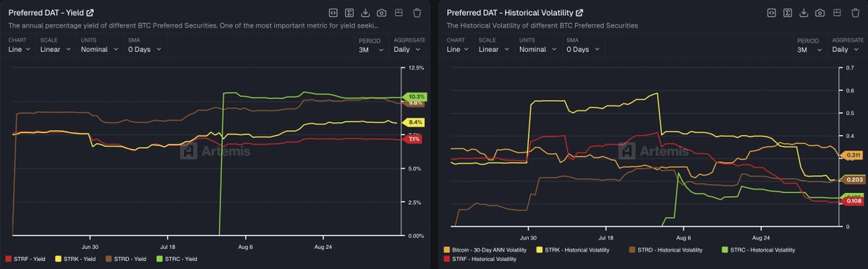868x269 pixels.
Task: Take camera snapshot of Volatility chart
Action: (x=820, y=12)
